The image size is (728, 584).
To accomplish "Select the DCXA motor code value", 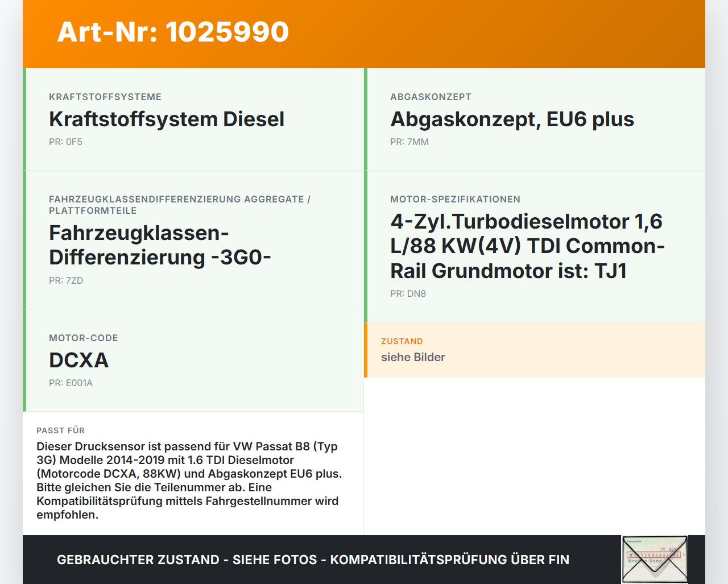I will point(78,361).
